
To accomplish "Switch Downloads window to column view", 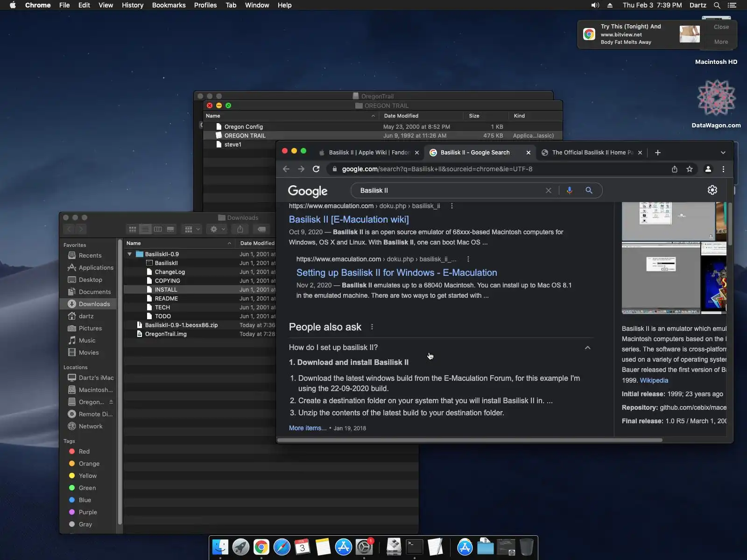I will (158, 229).
